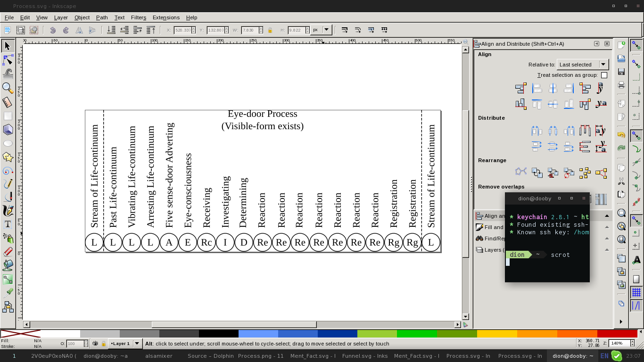Open the Extensions menu
This screenshot has height=362, width=644.
click(166, 17)
